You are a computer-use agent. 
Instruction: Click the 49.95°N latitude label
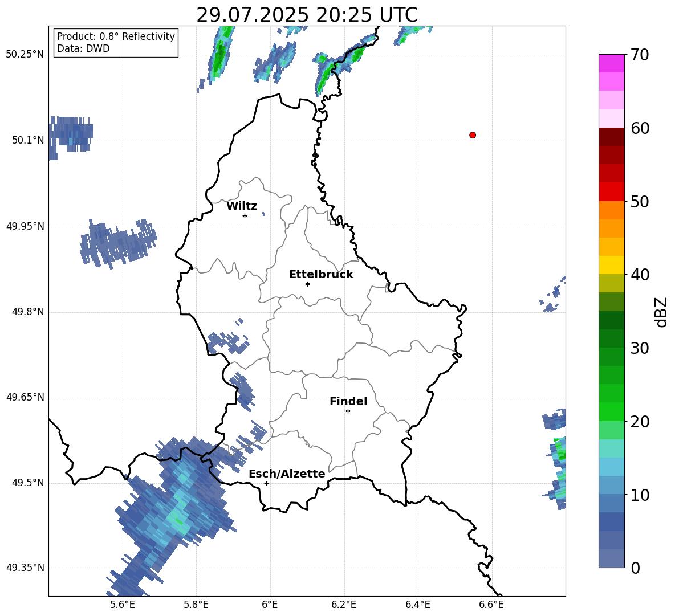point(25,226)
